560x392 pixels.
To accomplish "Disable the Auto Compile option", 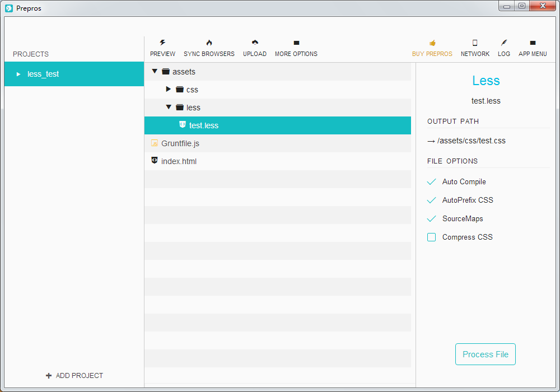I will [x=431, y=181].
